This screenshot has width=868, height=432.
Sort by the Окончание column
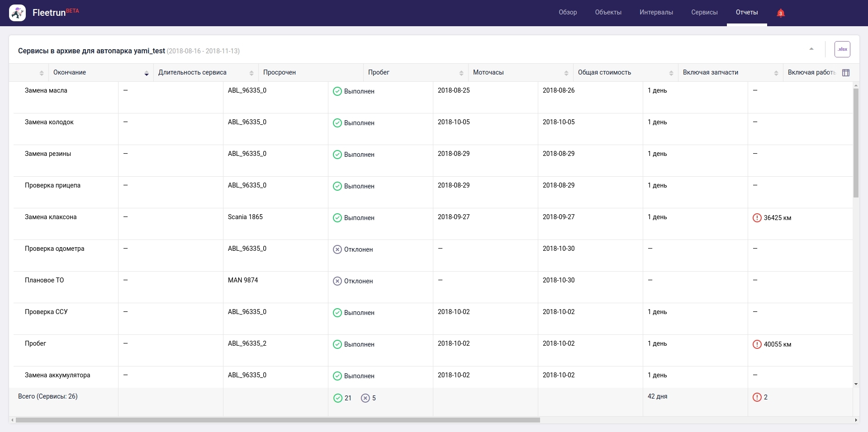(146, 73)
